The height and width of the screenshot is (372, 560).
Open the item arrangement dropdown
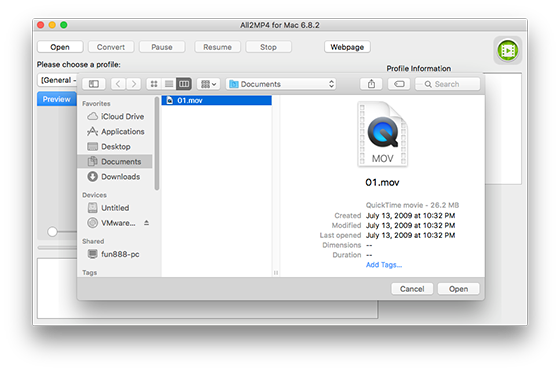209,84
